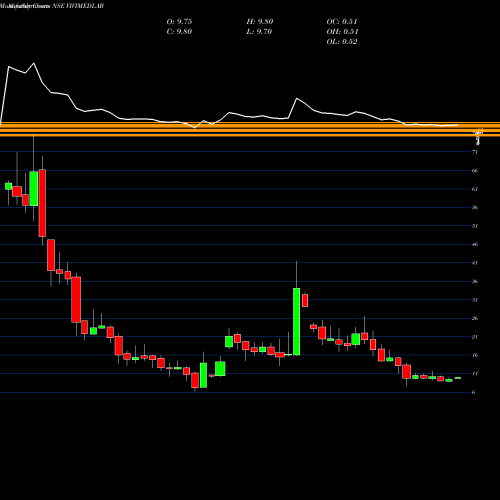The width and height of the screenshot is (500, 500).
Task: Click the 71 price axis label
Action: tap(475, 152)
